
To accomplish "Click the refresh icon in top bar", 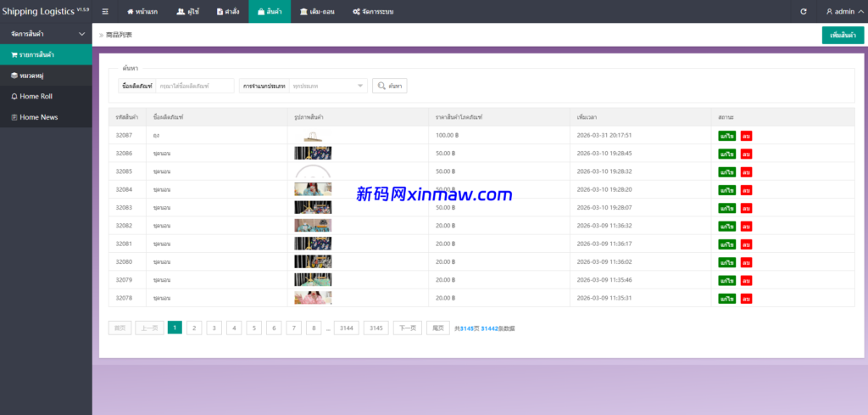I will 804,12.
